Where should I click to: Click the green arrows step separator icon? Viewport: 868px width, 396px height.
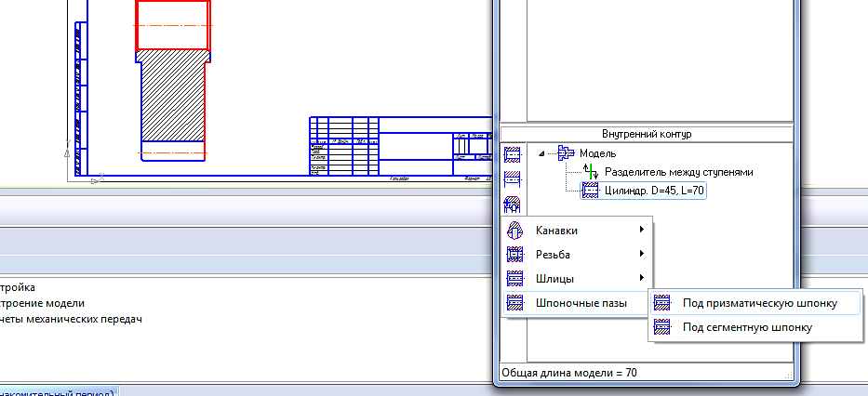589,172
